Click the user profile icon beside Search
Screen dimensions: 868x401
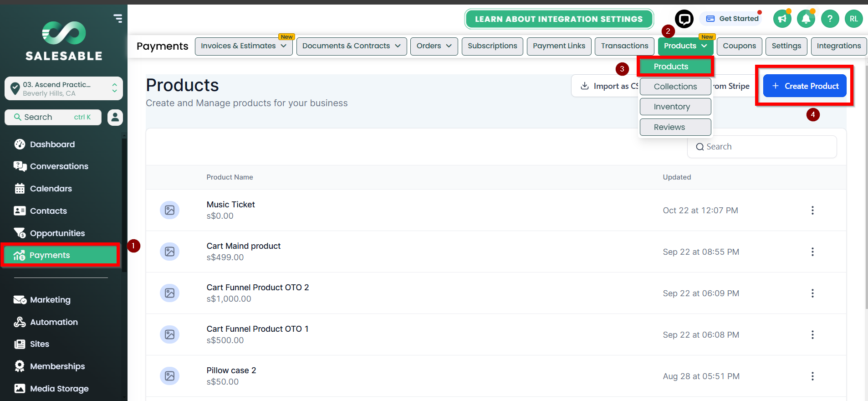[115, 117]
